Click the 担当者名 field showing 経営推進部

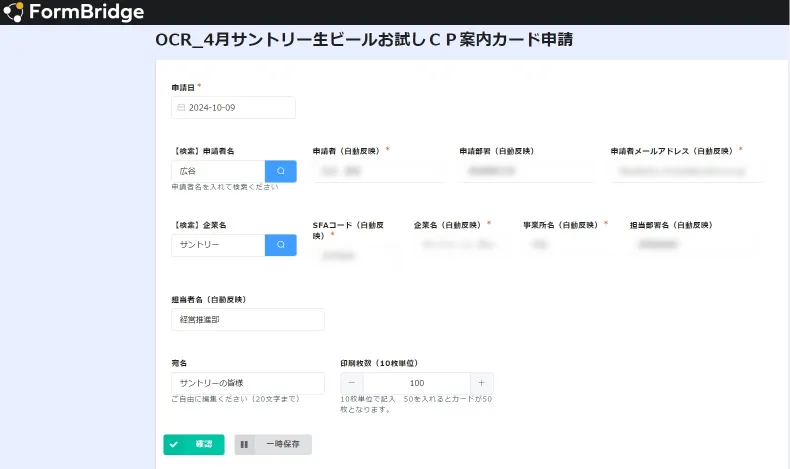(x=247, y=319)
